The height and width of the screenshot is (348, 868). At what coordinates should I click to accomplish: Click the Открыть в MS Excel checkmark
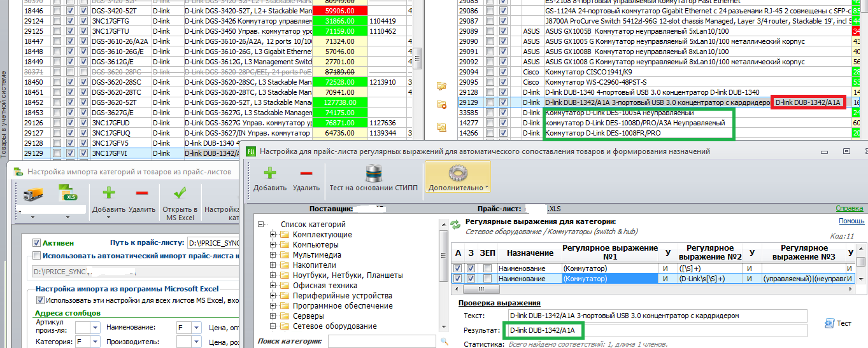(x=180, y=193)
